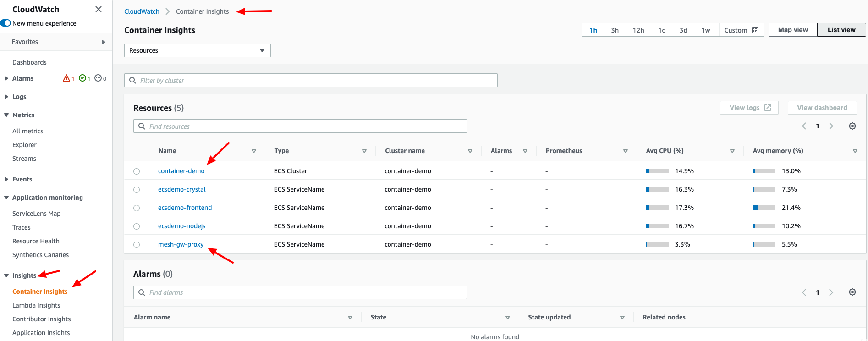Open the ecsdemo-frontend resource link
This screenshot has height=341, width=868.
tap(185, 208)
